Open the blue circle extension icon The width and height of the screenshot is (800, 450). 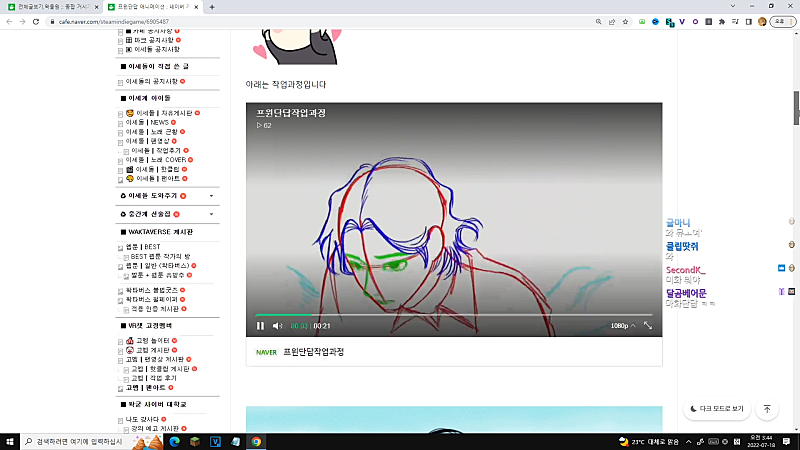click(x=655, y=22)
